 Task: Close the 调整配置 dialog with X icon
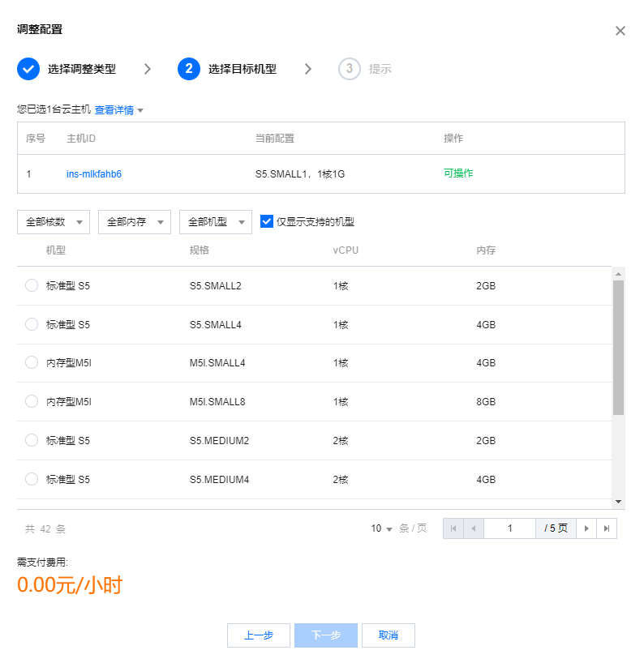click(x=620, y=31)
